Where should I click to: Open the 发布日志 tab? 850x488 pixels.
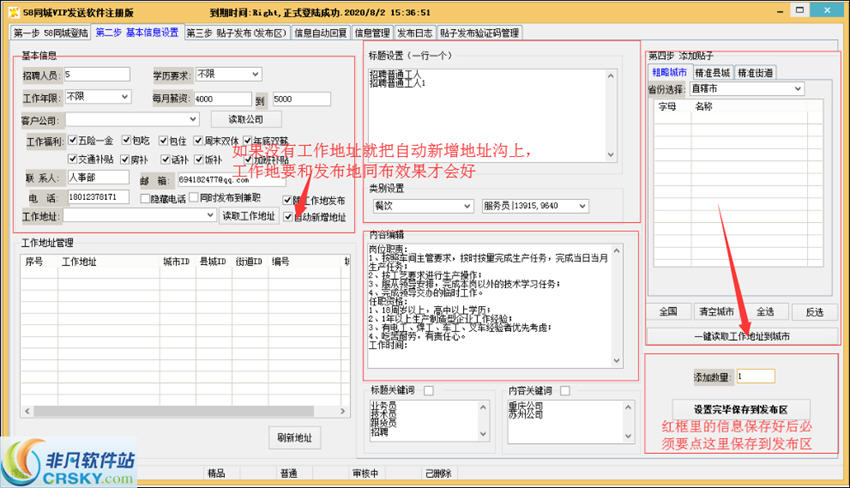click(x=415, y=33)
